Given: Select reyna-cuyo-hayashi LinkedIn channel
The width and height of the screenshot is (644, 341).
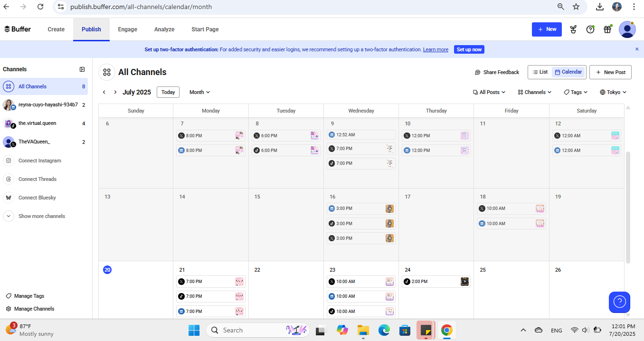Looking at the screenshot, I should click(44, 105).
